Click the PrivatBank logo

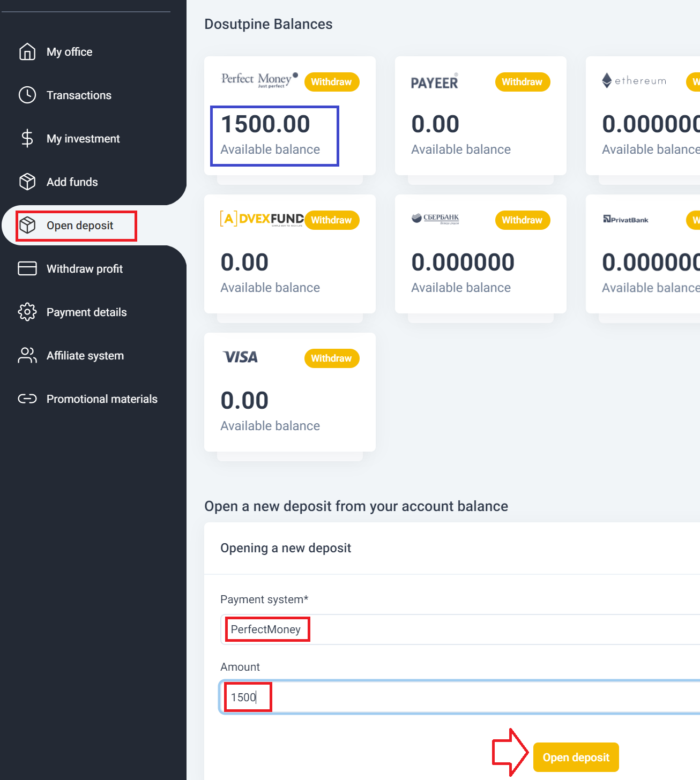click(625, 220)
